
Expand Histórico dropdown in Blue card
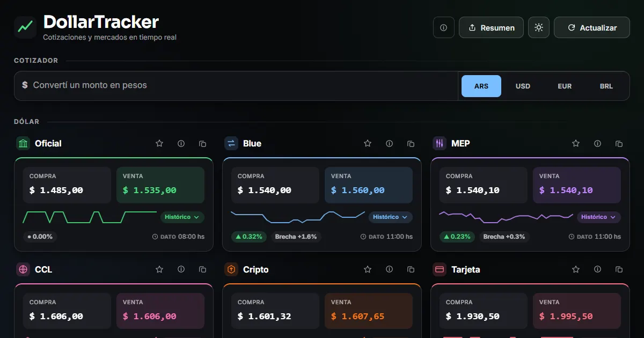(391, 217)
